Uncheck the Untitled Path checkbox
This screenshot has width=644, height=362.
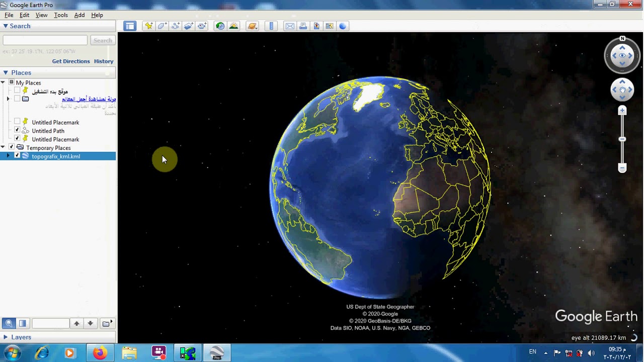pos(17,131)
